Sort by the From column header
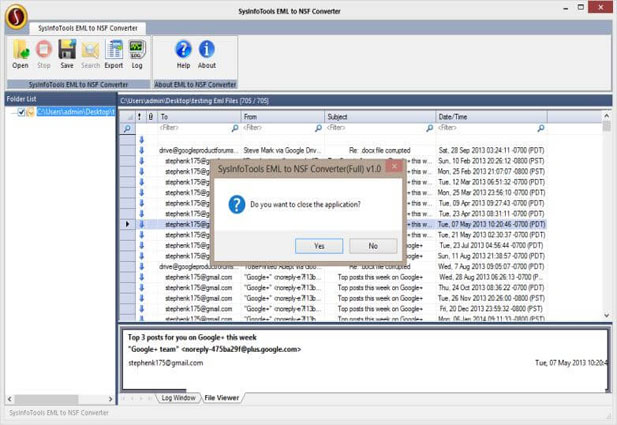617x425 pixels. coord(283,116)
